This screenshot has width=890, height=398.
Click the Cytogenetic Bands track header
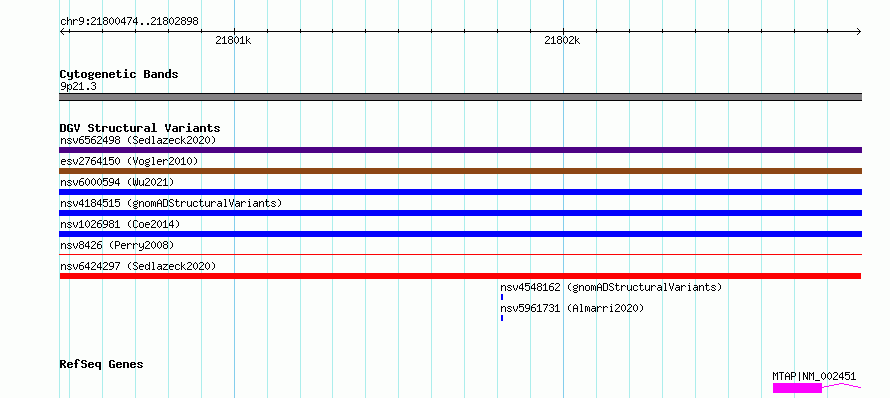click(x=119, y=74)
